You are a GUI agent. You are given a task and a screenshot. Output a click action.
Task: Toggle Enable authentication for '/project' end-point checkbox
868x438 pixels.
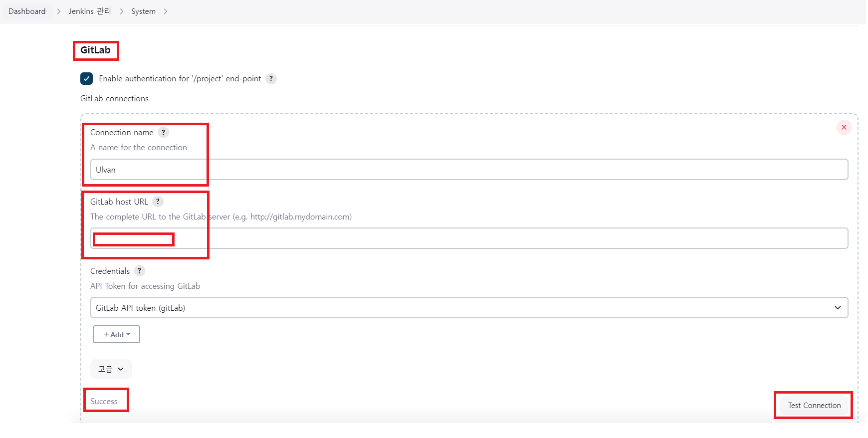point(86,79)
